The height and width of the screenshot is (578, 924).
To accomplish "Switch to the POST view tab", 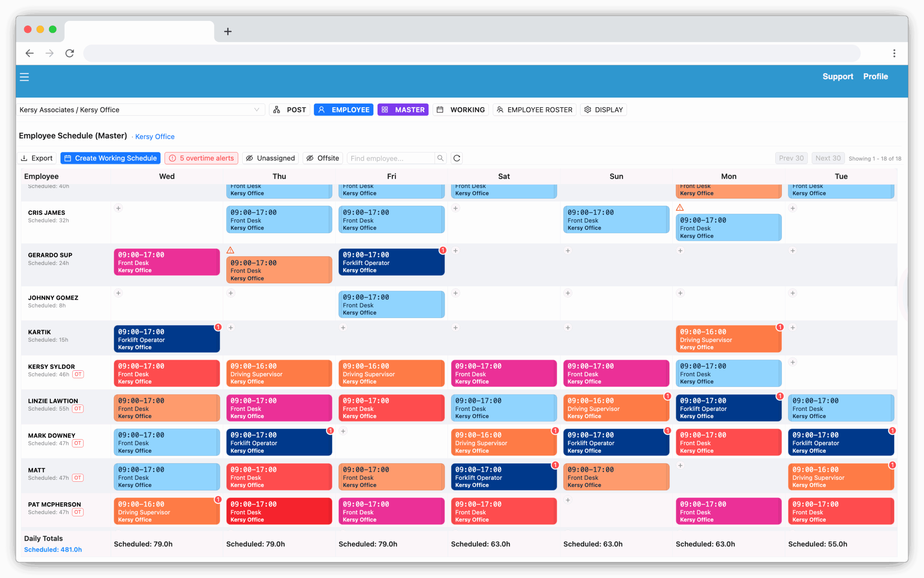I will (290, 110).
